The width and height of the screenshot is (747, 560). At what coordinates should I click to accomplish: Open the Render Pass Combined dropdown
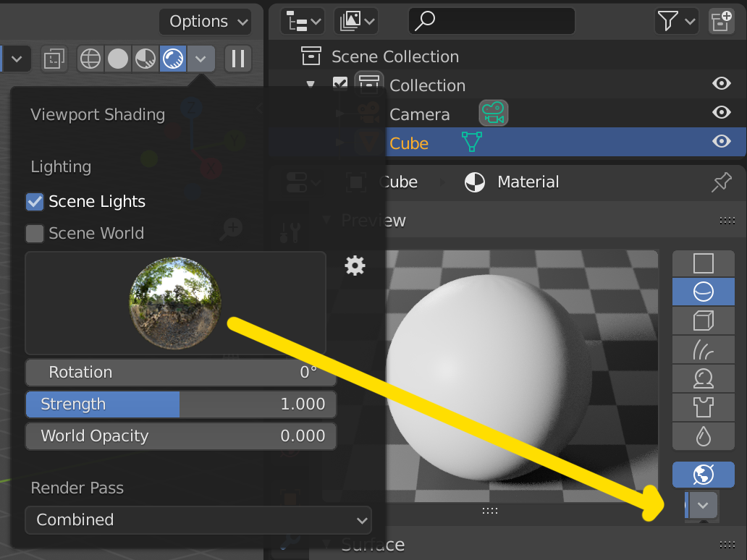tap(198, 520)
